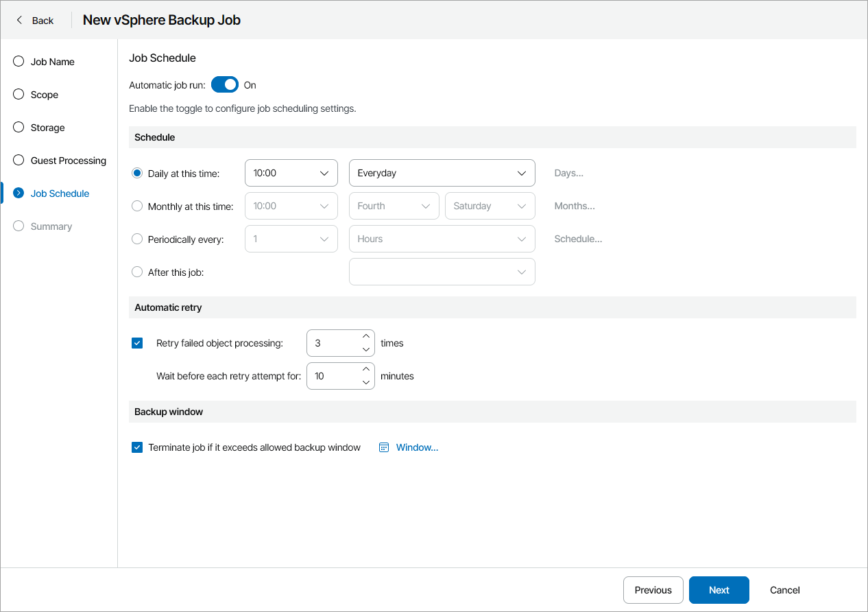Open the After this job dropdown
Image resolution: width=868 pixels, height=612 pixels.
pyautogui.click(x=442, y=272)
